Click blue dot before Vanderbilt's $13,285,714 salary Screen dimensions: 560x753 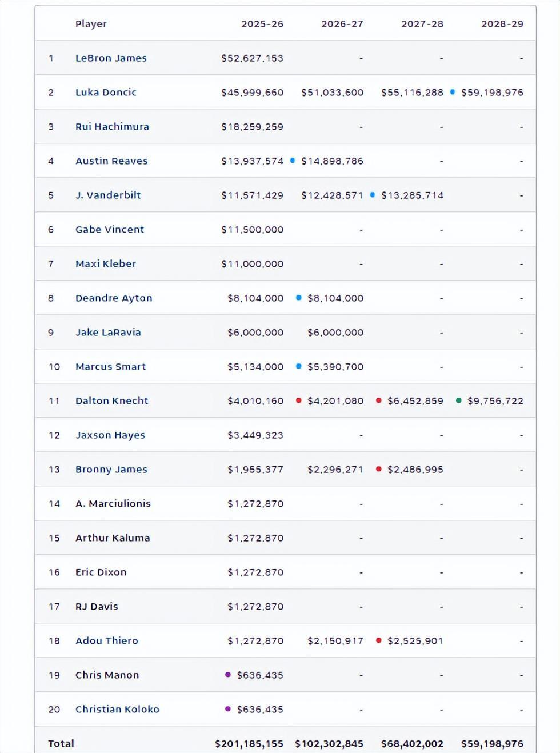373,195
